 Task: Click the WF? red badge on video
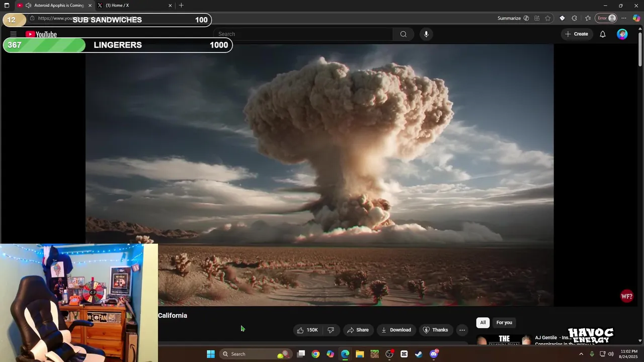tap(626, 296)
